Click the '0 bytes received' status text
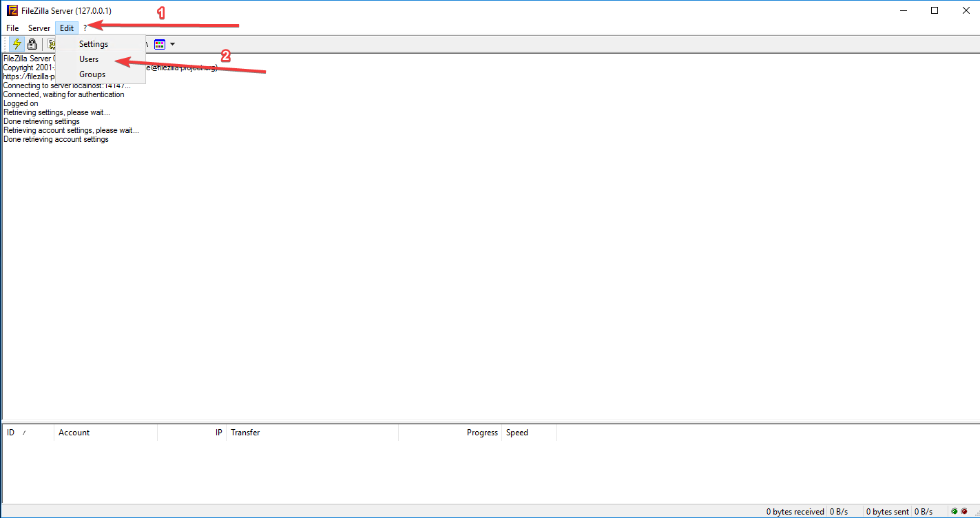This screenshot has height=518, width=980. (795, 512)
